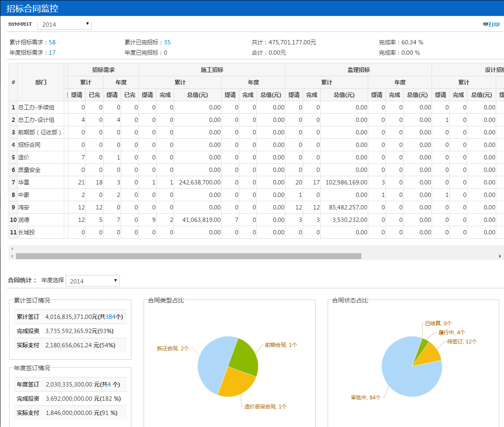This screenshot has width=504, height=427.
Task: Open the 累计招标需求 link showing 58
Action: coord(52,42)
